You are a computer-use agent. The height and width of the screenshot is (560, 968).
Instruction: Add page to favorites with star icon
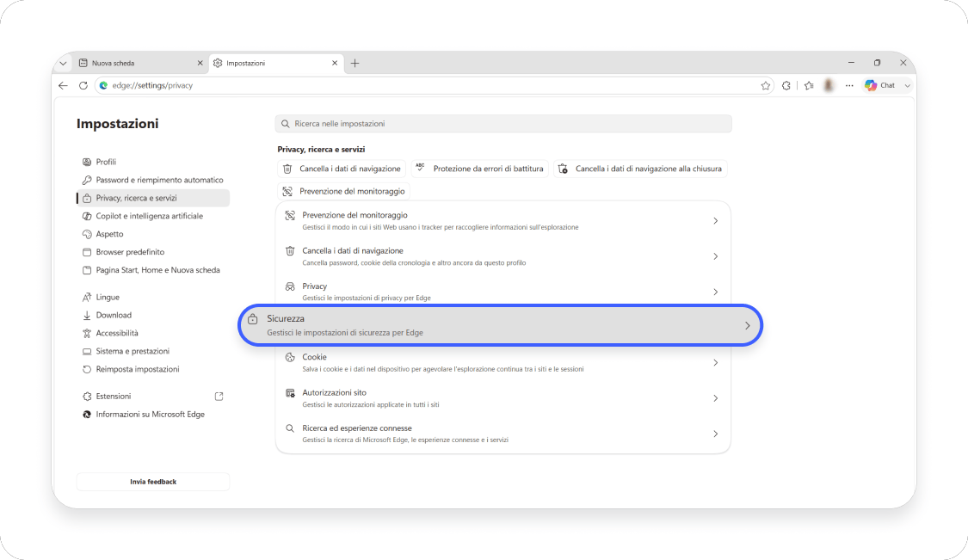[x=766, y=86]
